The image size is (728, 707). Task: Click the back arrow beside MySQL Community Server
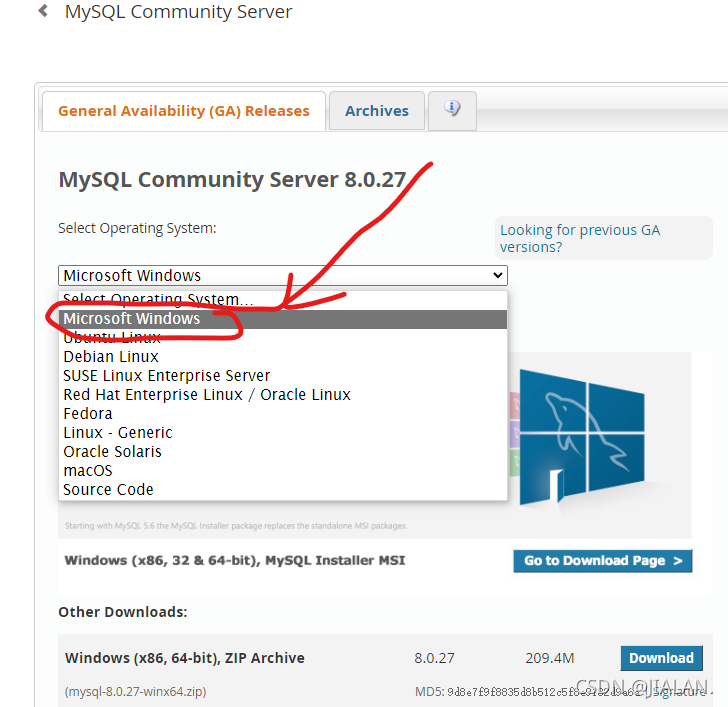coord(43,11)
